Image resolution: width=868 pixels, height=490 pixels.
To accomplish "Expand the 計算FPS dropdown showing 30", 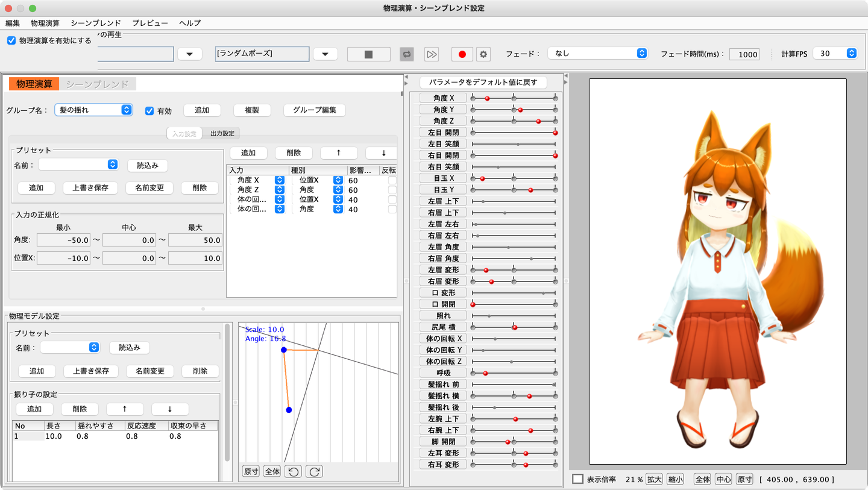I will pyautogui.click(x=834, y=54).
